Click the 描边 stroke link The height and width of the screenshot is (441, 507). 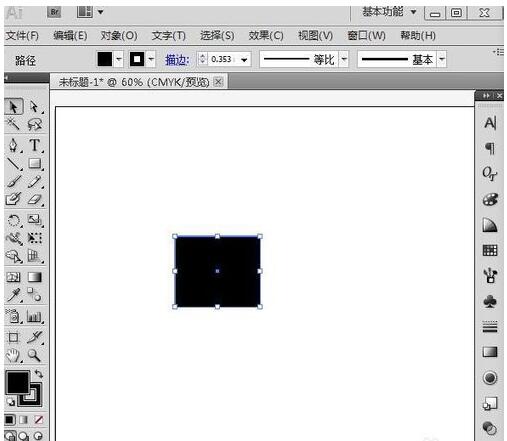click(177, 60)
